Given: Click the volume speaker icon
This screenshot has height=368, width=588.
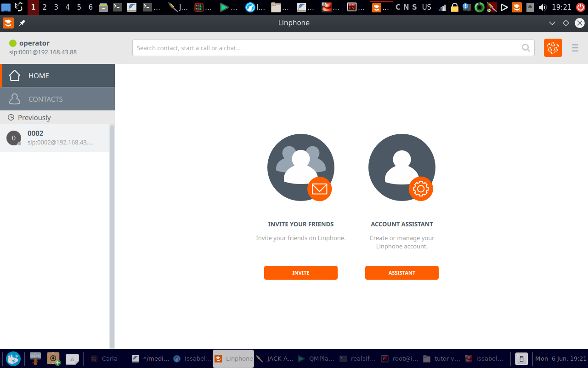Looking at the screenshot, I should point(543,7).
